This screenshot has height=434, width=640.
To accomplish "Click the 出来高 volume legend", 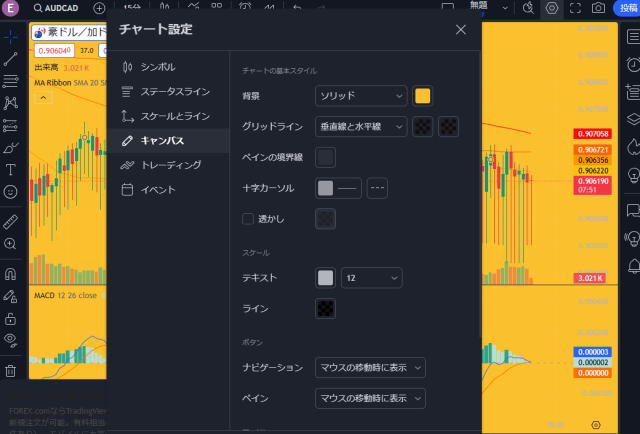I will click(x=61, y=67).
